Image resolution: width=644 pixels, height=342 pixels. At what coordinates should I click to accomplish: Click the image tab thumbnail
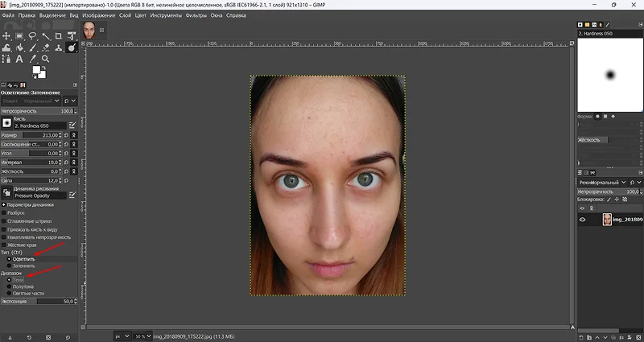pos(89,30)
